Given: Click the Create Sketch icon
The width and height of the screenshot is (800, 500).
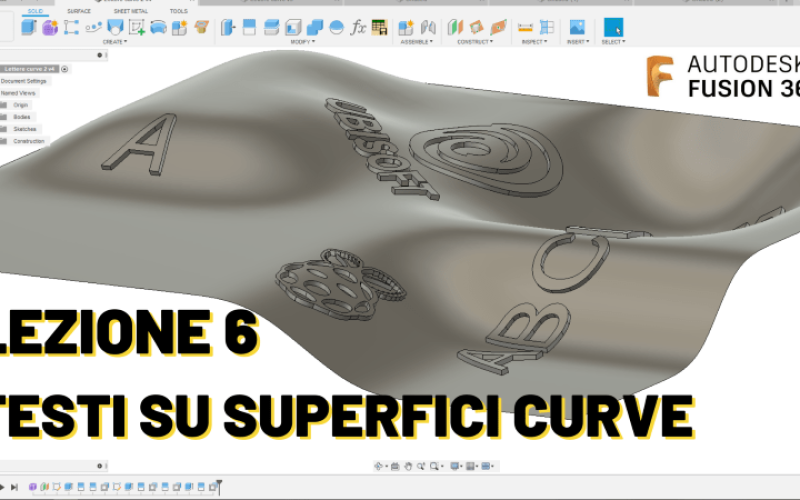Looking at the screenshot, I should pos(137,27).
